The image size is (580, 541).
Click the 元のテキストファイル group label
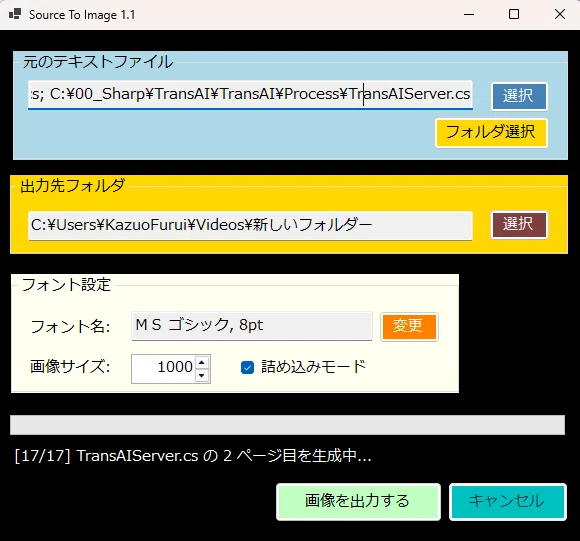pyautogui.click(x=98, y=61)
